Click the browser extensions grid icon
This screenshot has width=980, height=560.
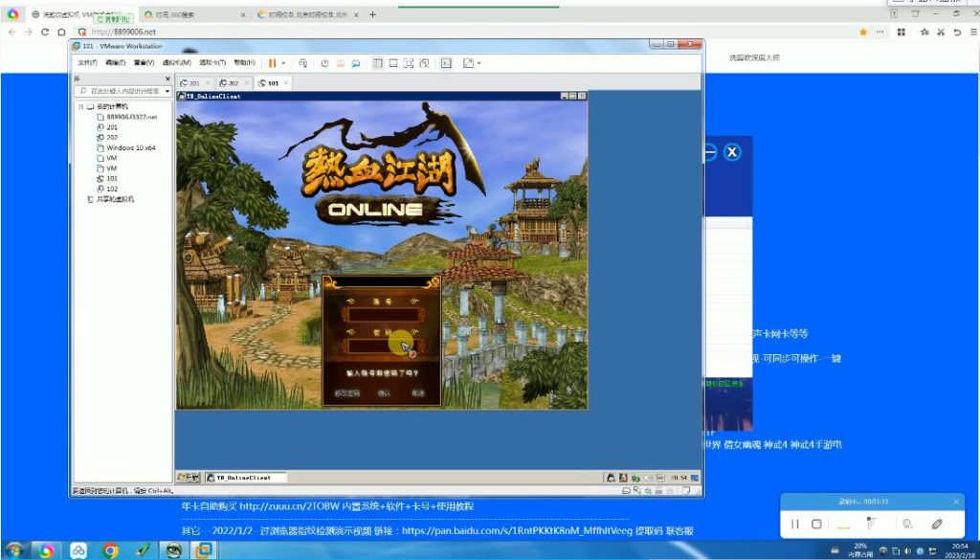pos(902,32)
